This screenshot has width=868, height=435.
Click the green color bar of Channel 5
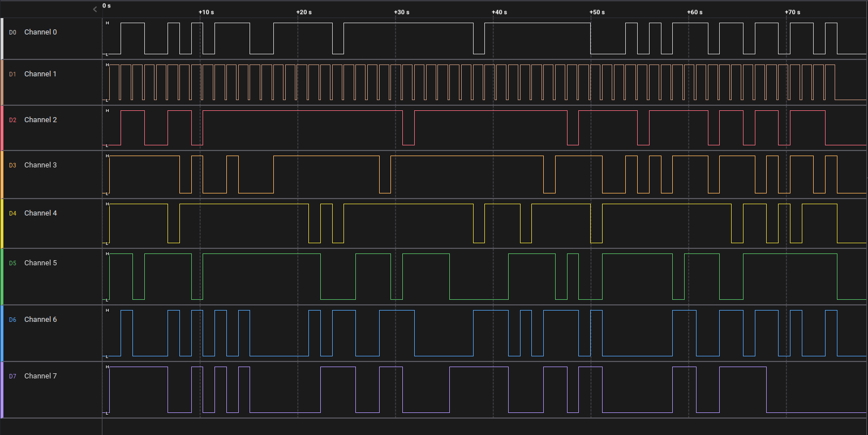(x=2, y=277)
